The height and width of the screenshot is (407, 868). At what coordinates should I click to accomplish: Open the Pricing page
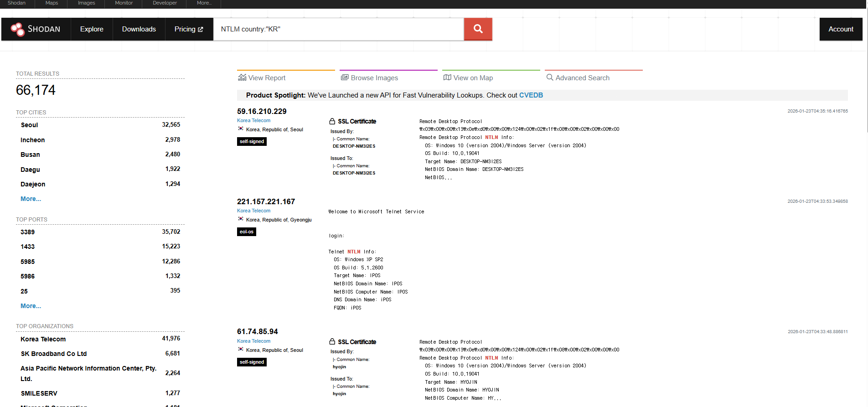coord(189,29)
